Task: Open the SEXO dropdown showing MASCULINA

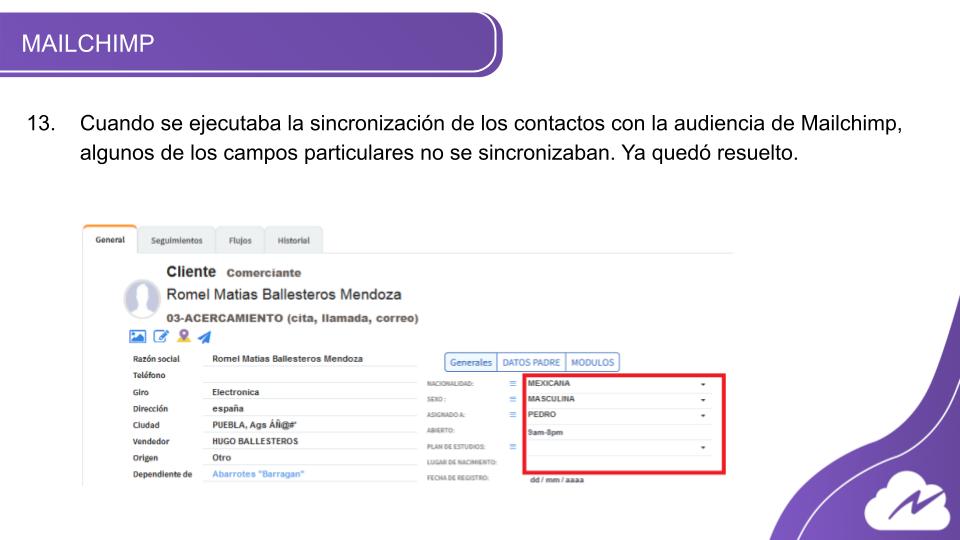Action: pos(618,399)
